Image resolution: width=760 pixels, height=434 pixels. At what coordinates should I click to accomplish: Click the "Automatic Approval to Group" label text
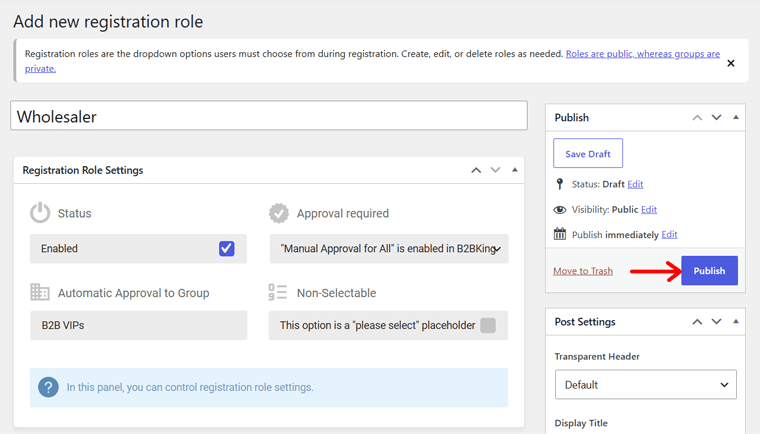[x=133, y=293]
